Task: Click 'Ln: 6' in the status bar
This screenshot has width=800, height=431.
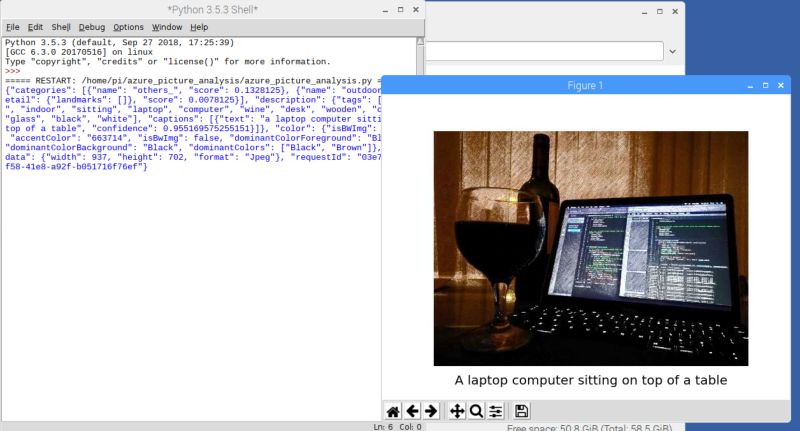Action: (383, 427)
